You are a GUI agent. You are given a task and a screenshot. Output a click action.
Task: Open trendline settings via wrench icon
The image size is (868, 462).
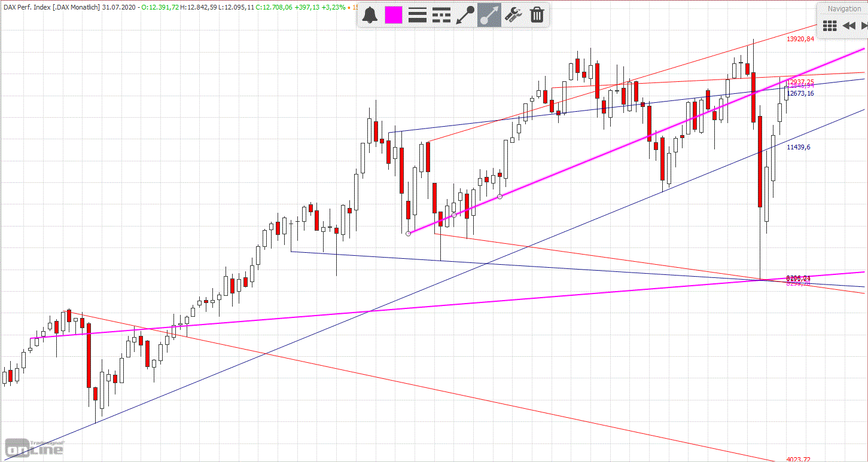(x=514, y=15)
